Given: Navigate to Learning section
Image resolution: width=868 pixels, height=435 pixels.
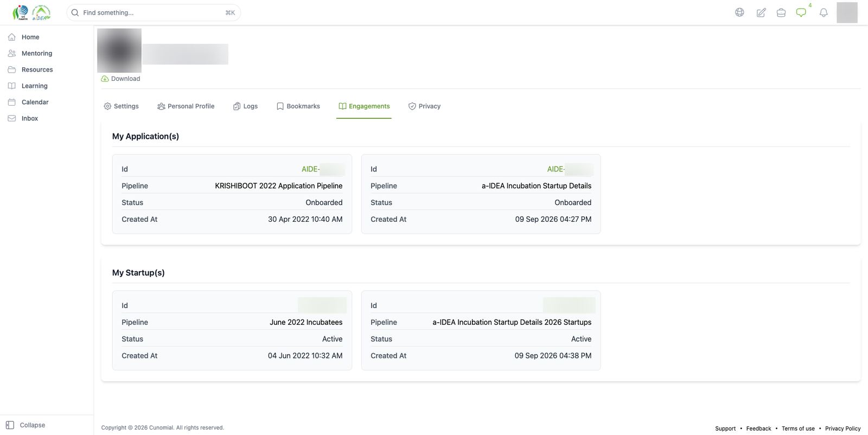Looking at the screenshot, I should click(x=34, y=86).
